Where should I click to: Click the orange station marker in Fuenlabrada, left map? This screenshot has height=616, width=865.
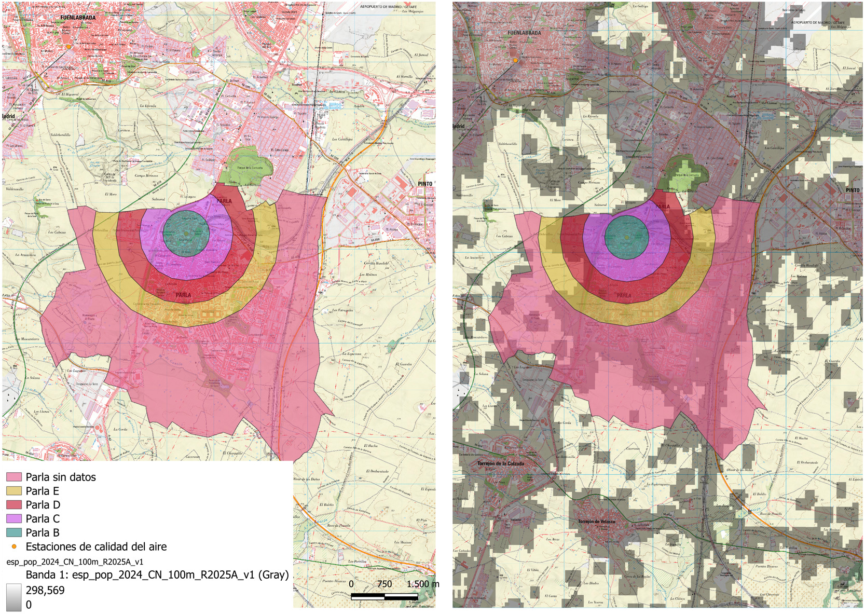(x=68, y=47)
